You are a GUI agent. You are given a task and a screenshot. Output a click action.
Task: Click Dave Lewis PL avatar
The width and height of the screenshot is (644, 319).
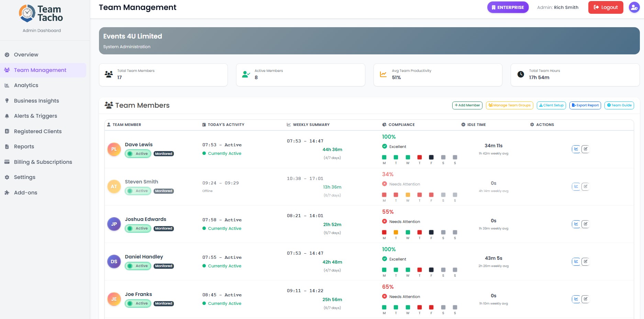(x=114, y=149)
